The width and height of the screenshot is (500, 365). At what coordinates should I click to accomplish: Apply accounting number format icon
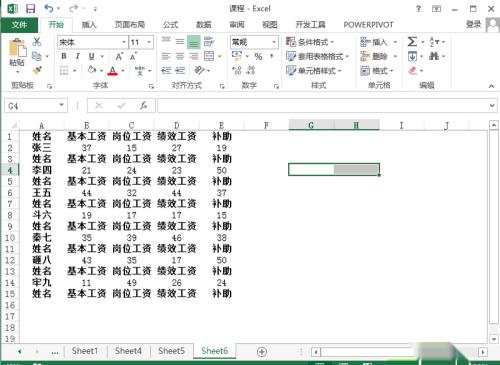click(x=237, y=56)
